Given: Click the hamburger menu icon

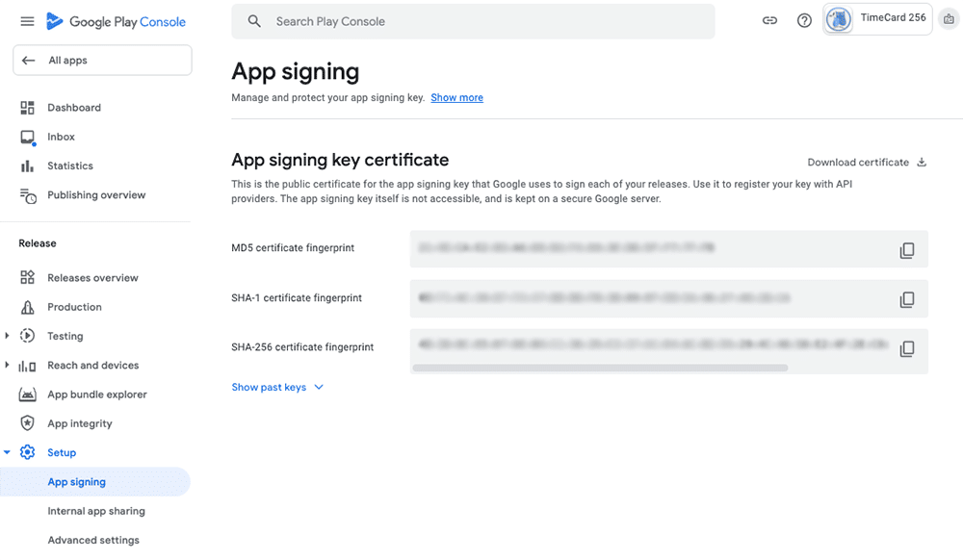Looking at the screenshot, I should 27,20.
